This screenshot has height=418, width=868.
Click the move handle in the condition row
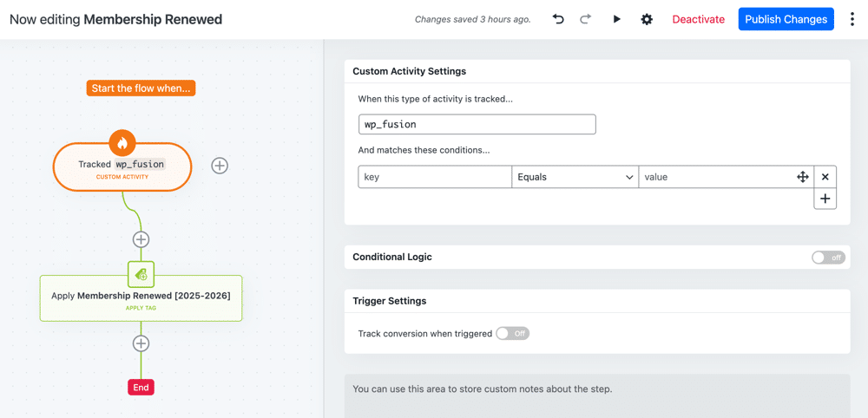click(803, 177)
